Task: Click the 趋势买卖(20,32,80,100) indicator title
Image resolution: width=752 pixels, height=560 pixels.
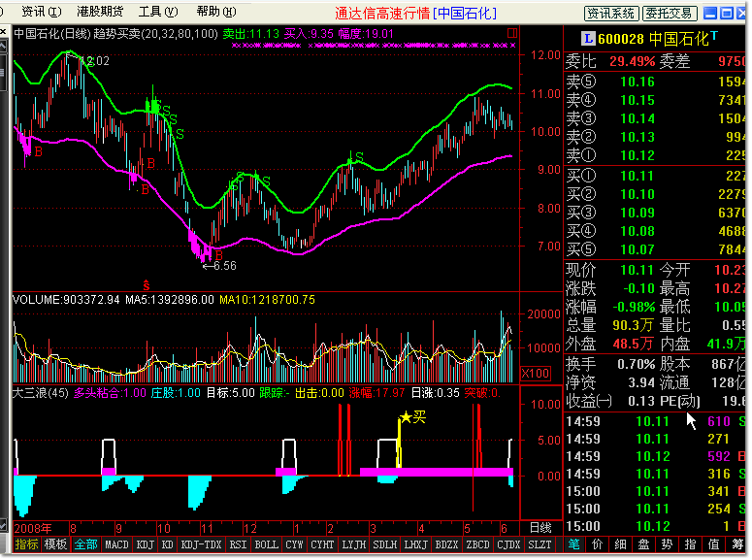Action: tap(156, 34)
